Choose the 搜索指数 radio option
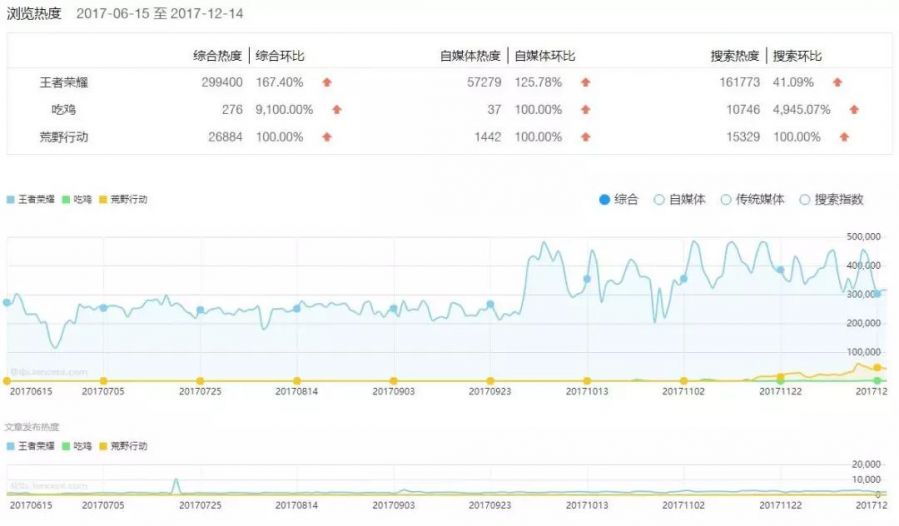 [x=805, y=200]
